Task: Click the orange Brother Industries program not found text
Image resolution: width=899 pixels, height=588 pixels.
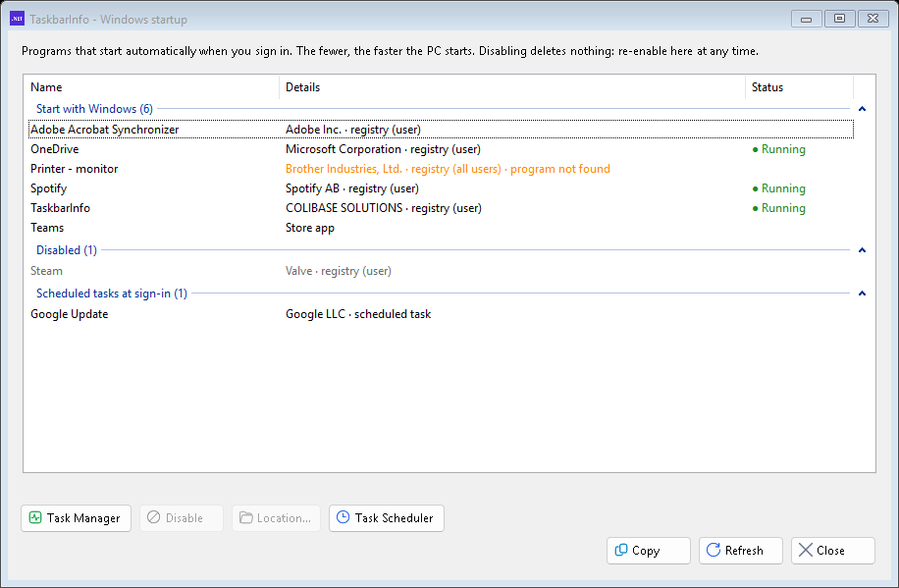Action: coord(448,169)
